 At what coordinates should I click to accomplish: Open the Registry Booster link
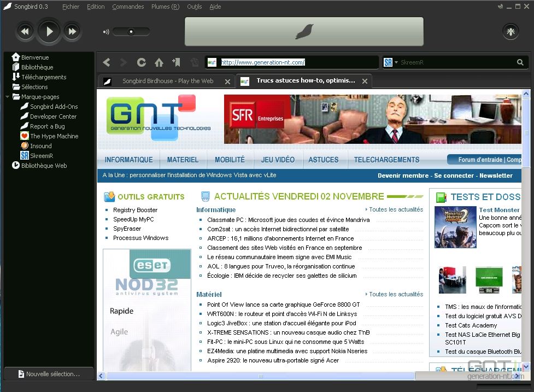pos(135,210)
